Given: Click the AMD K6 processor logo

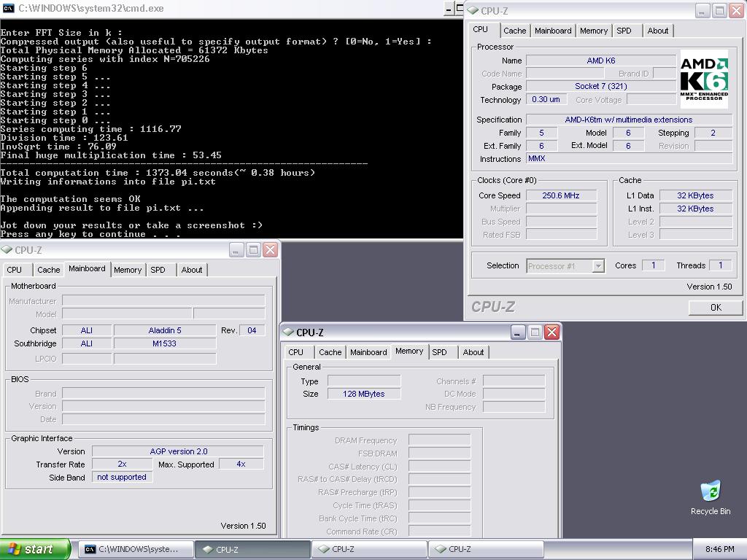Looking at the screenshot, I should 704,79.
